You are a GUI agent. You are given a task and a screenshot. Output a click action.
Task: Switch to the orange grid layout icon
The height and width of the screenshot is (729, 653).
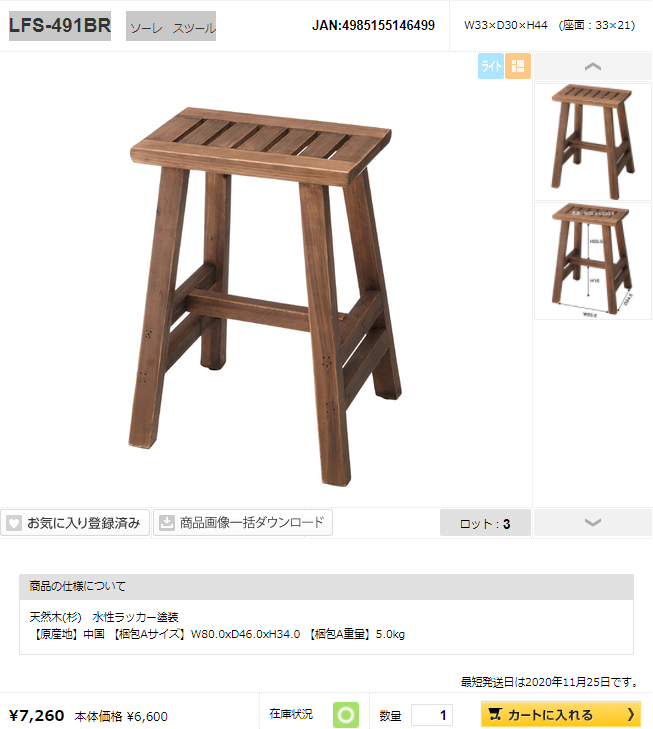coord(518,66)
